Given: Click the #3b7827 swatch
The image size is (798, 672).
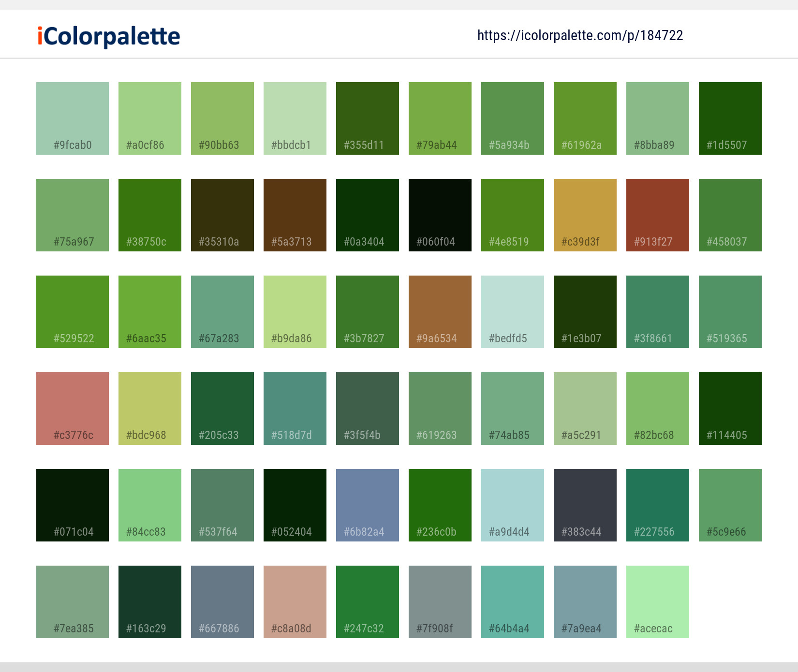Looking at the screenshot, I should (368, 312).
